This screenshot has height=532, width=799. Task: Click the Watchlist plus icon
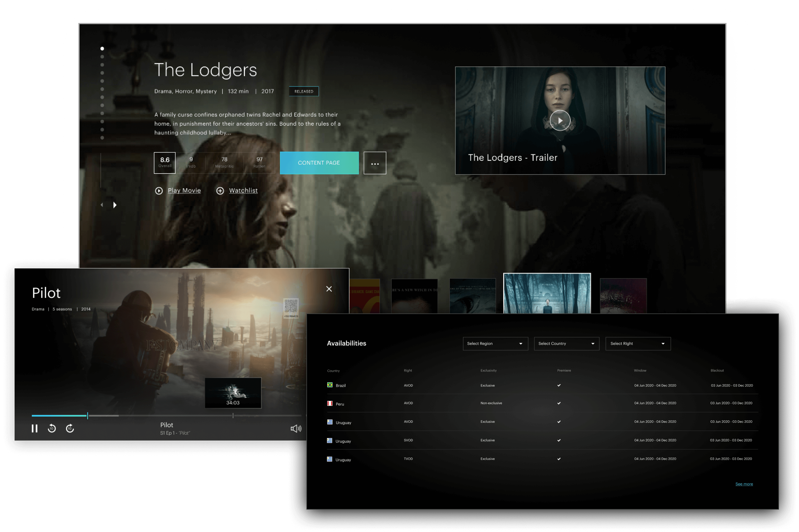[x=220, y=191]
